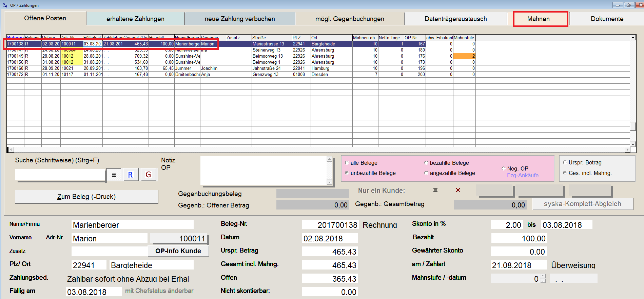Click the Skonto in % field 2,00
The image size is (644, 299).
click(507, 225)
